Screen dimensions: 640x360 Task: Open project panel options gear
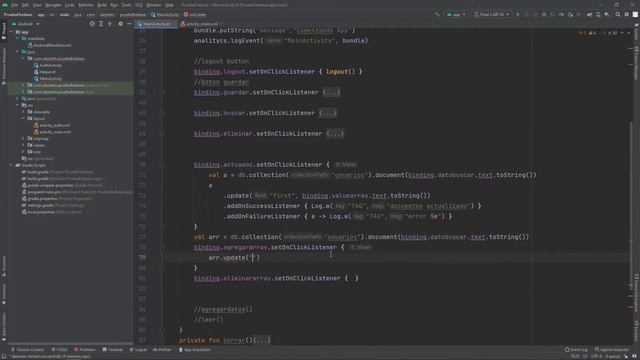120,24
